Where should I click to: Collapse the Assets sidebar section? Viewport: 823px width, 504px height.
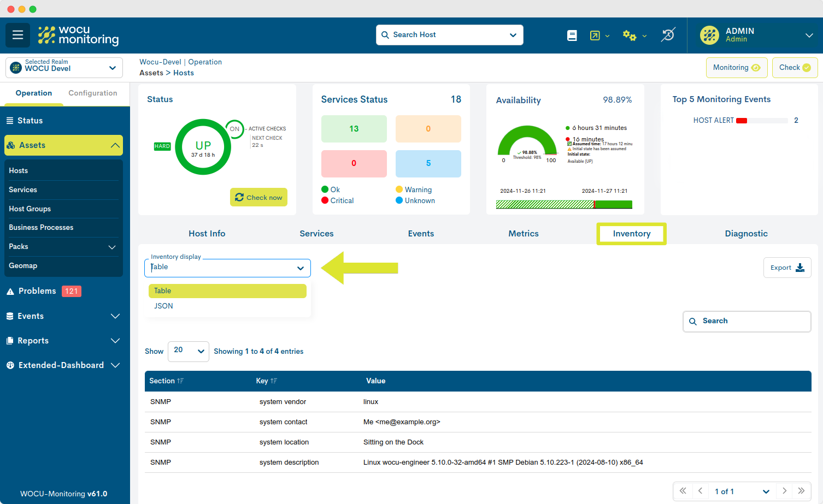coord(115,145)
